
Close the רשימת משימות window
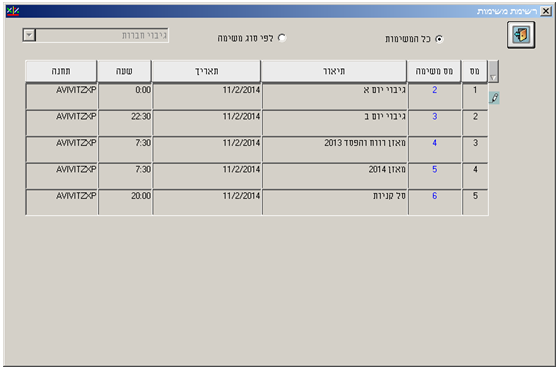click(x=546, y=11)
